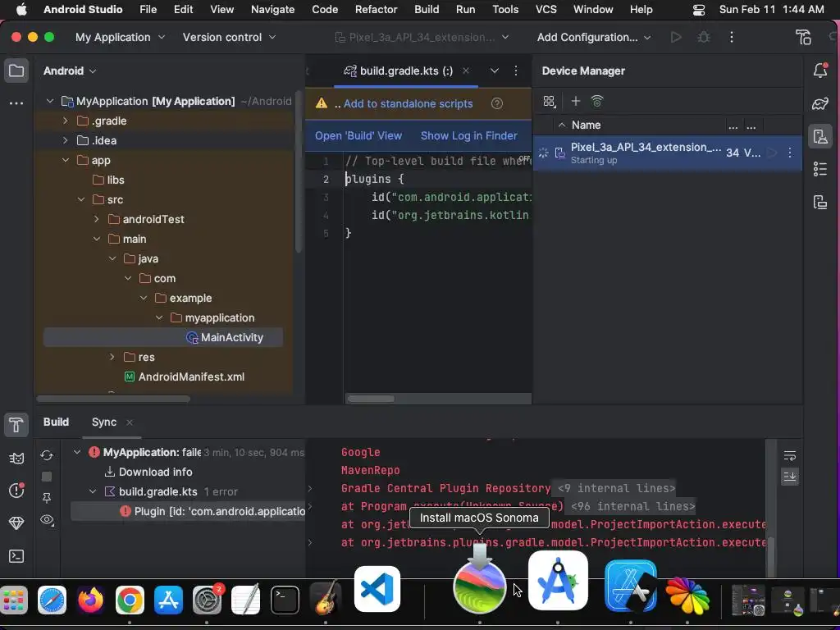Open the Terminal tool window icon
Viewport: 840px width, 630px height.
pos(16,556)
